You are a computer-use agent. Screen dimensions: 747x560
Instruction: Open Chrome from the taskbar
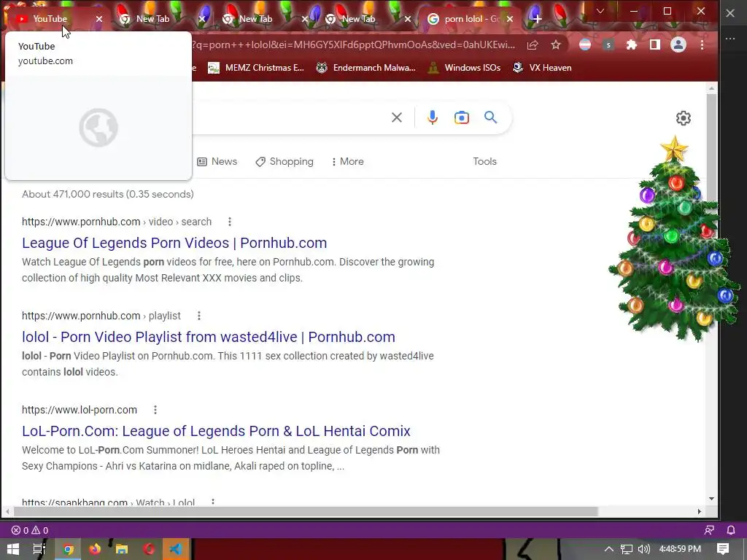click(x=68, y=549)
